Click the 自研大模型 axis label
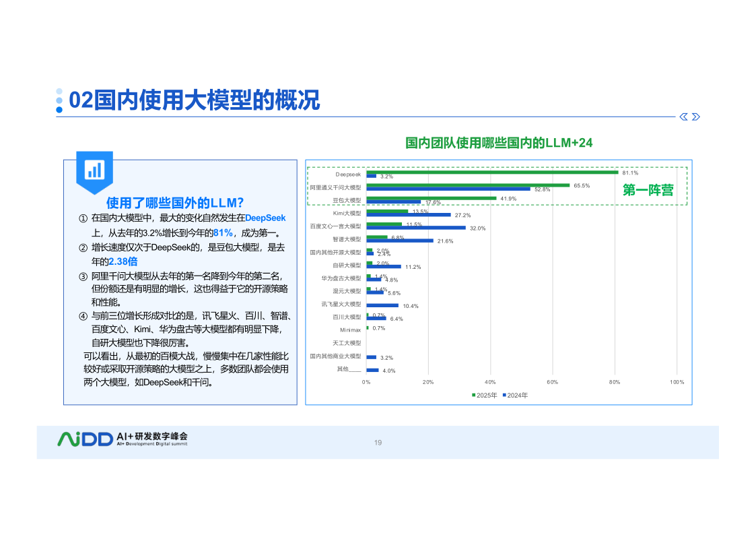 pyautogui.click(x=347, y=265)
